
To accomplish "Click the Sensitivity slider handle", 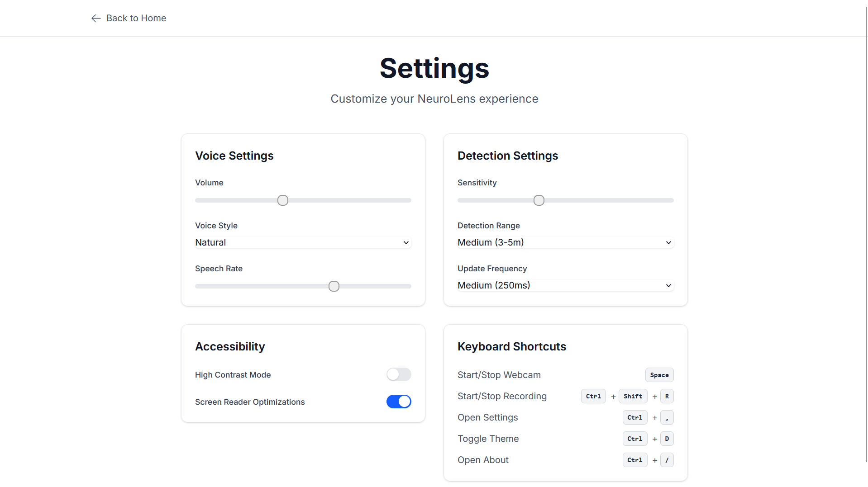I will coord(539,200).
